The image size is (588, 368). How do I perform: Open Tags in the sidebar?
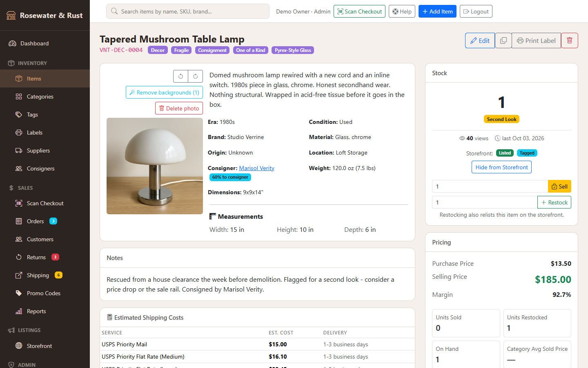[45, 114]
